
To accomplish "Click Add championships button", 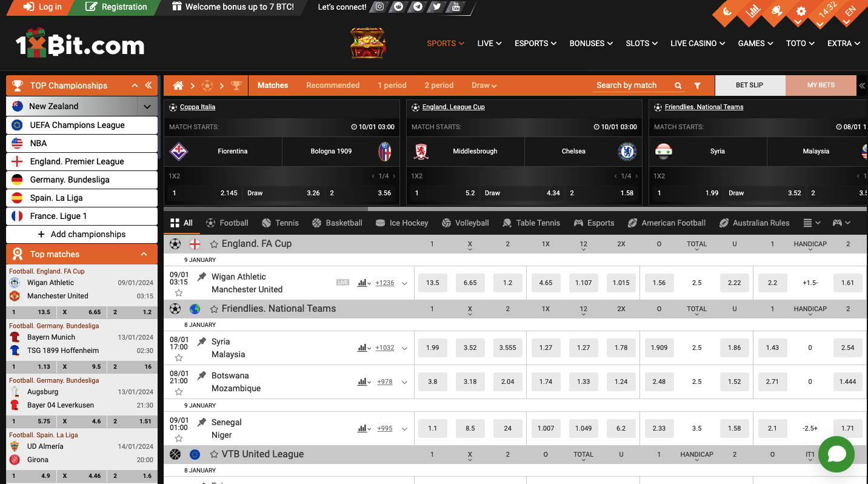I will tap(82, 234).
